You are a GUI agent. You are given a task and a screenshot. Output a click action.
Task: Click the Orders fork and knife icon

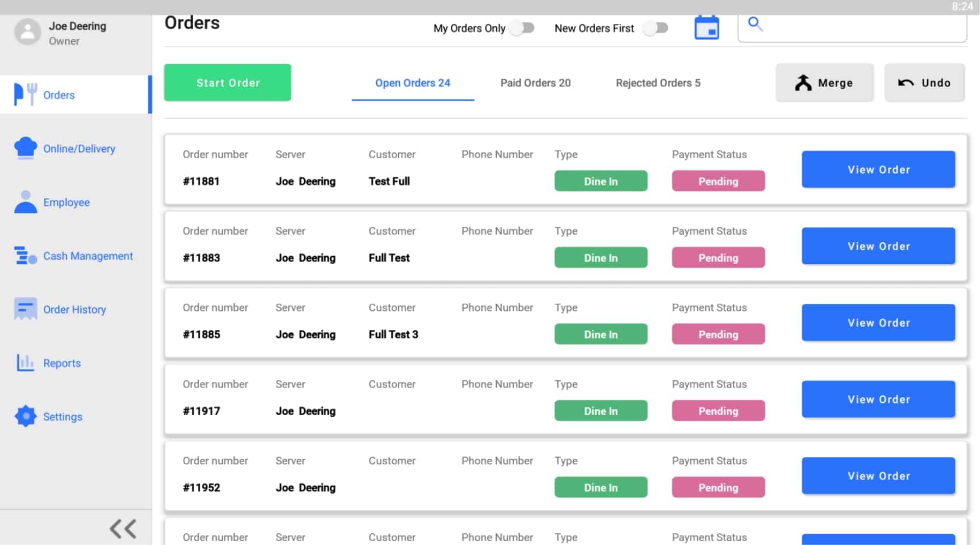click(25, 95)
